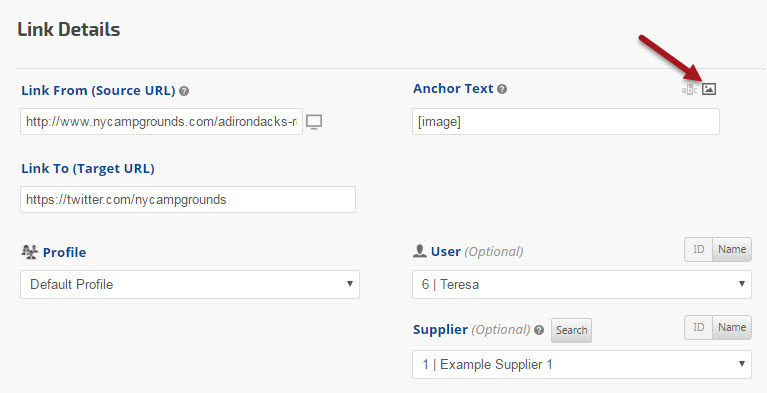Open help icon next to Link From

pos(184,91)
